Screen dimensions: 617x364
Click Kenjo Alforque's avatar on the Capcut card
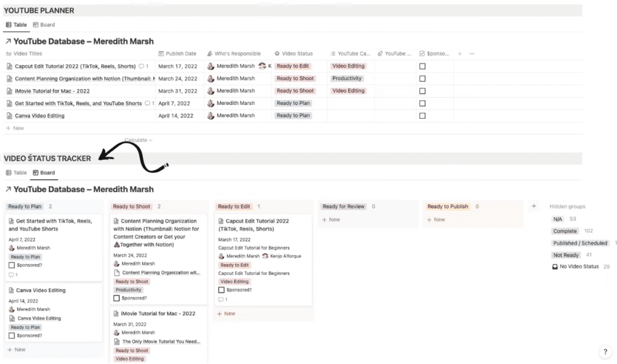[x=265, y=256]
